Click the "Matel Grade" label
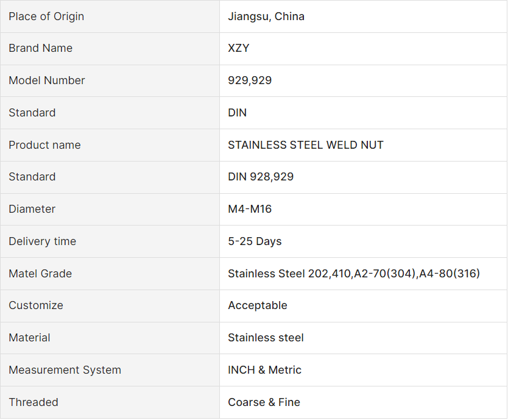This screenshot has height=420, width=508. coord(40,274)
